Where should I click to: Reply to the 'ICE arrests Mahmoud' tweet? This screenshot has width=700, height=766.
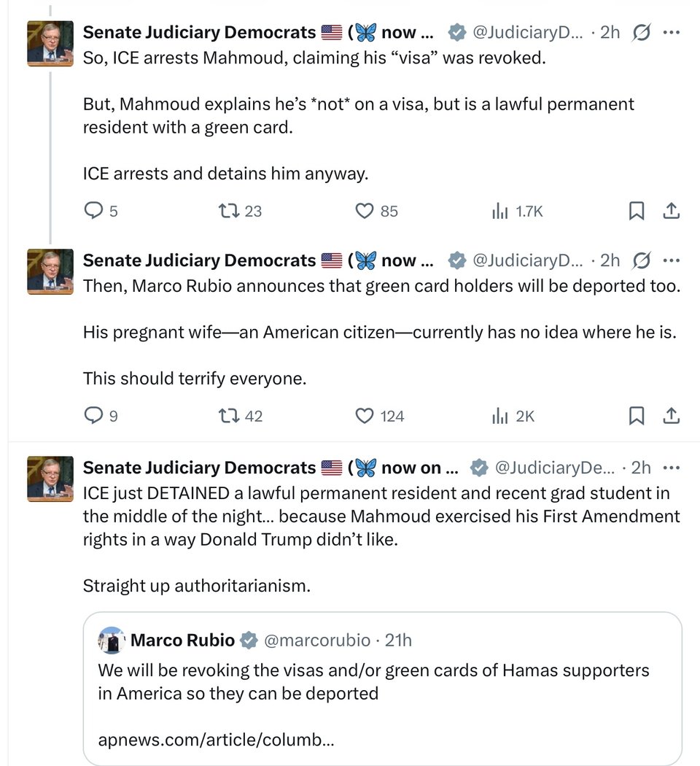click(94, 211)
